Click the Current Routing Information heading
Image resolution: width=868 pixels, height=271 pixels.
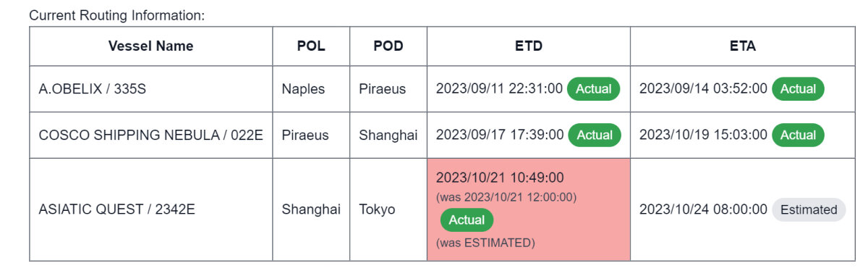point(117,15)
